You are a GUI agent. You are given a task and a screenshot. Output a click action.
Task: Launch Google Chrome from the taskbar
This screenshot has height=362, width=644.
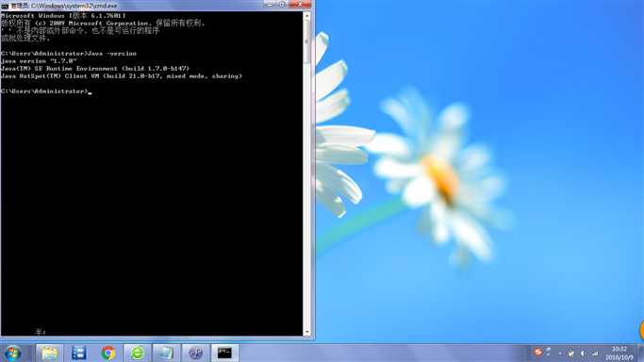108,353
